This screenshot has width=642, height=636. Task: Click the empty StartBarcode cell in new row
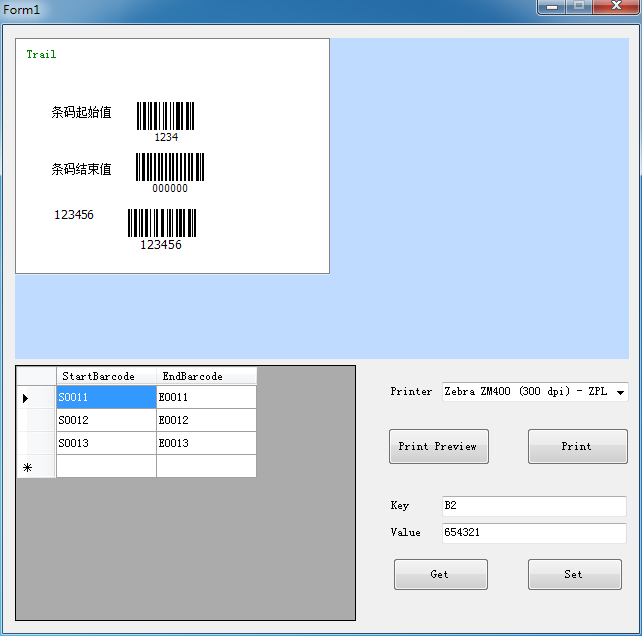click(106, 466)
